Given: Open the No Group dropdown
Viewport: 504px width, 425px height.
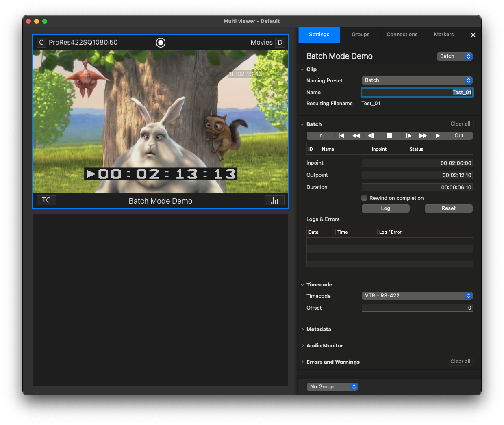Looking at the screenshot, I should [x=332, y=387].
